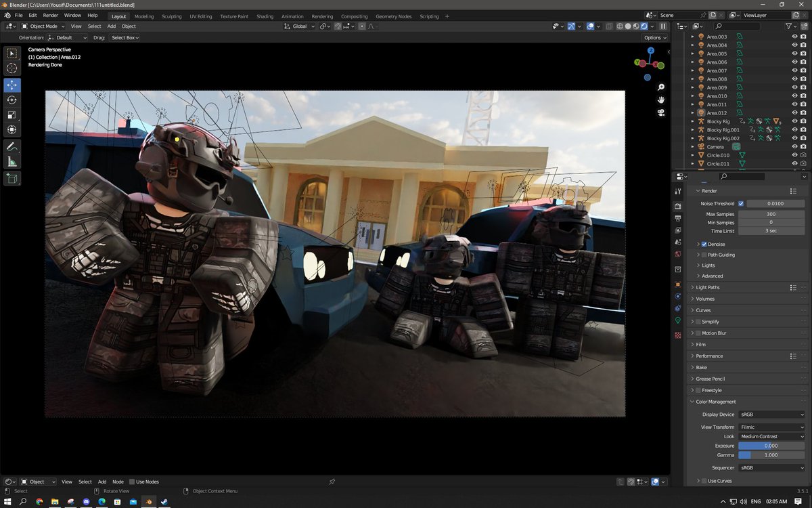
Task: Open the Texture properties tab
Action: click(x=678, y=335)
